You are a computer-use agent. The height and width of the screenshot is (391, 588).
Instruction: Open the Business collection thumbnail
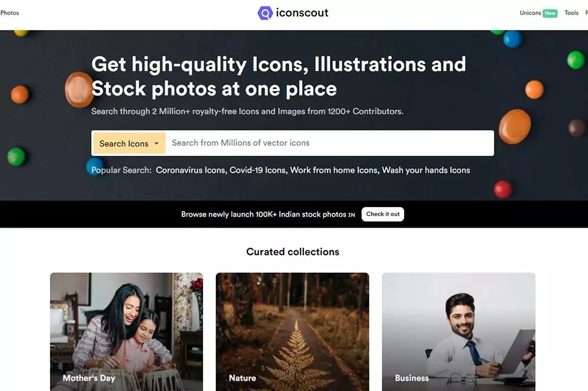(459, 332)
